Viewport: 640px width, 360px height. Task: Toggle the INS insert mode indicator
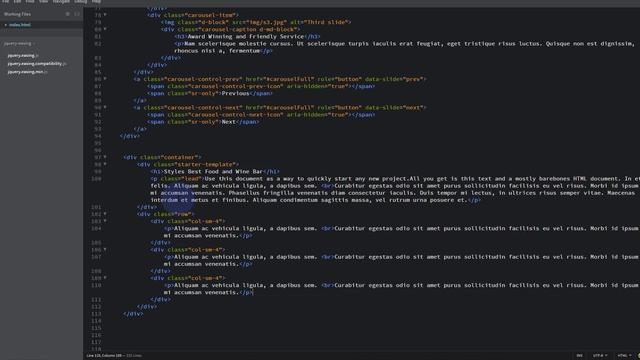pyautogui.click(x=579, y=356)
